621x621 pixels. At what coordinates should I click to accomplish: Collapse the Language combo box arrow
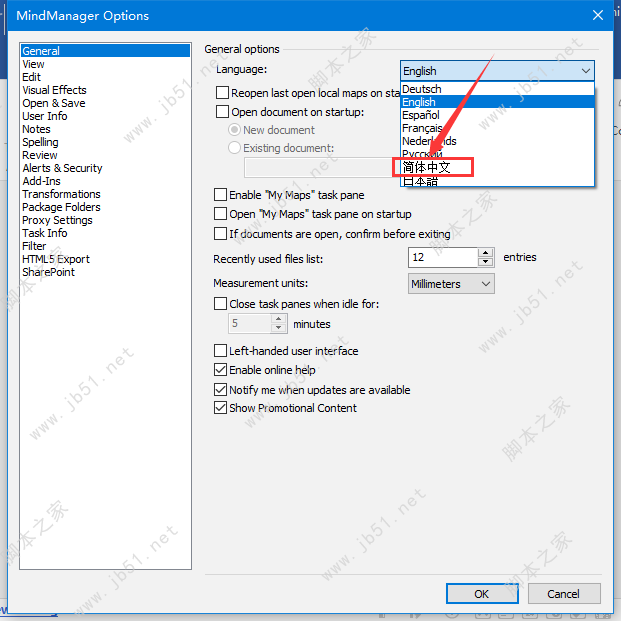586,71
